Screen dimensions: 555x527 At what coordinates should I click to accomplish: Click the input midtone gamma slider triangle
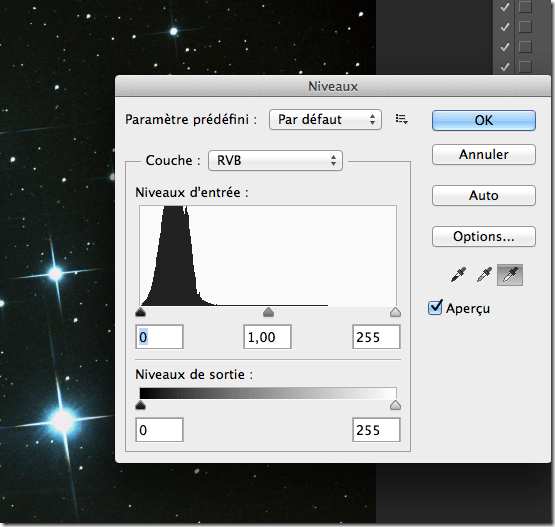[x=269, y=312]
